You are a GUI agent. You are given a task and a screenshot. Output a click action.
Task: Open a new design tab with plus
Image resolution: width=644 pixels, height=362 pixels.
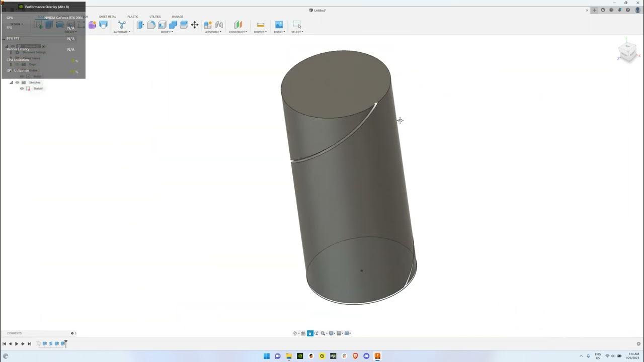[x=595, y=10]
